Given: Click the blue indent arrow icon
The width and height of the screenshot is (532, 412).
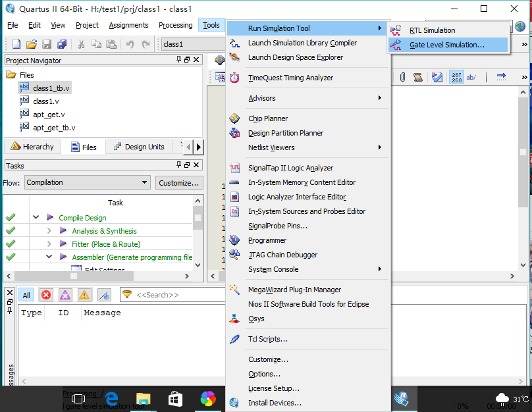Looking at the screenshot, I should tap(501, 77).
